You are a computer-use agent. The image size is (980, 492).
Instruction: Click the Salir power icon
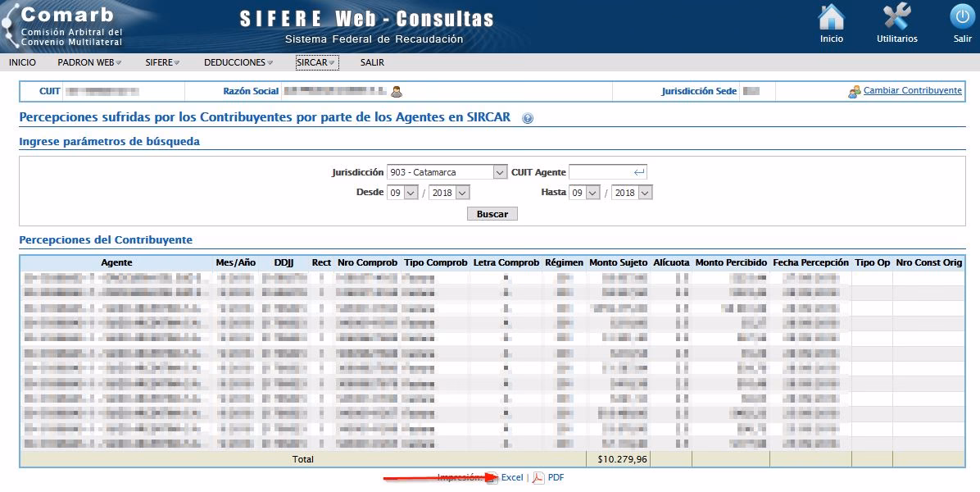click(962, 18)
